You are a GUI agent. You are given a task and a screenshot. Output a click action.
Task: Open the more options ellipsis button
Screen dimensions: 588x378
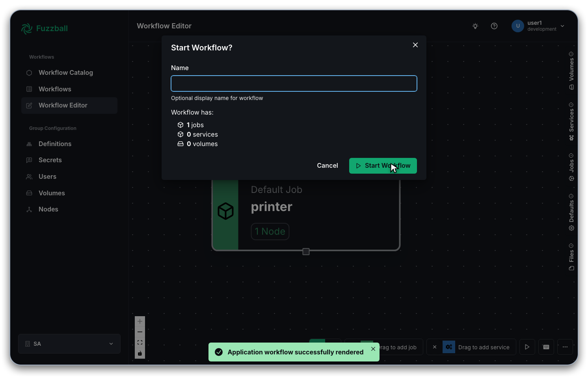(x=565, y=347)
